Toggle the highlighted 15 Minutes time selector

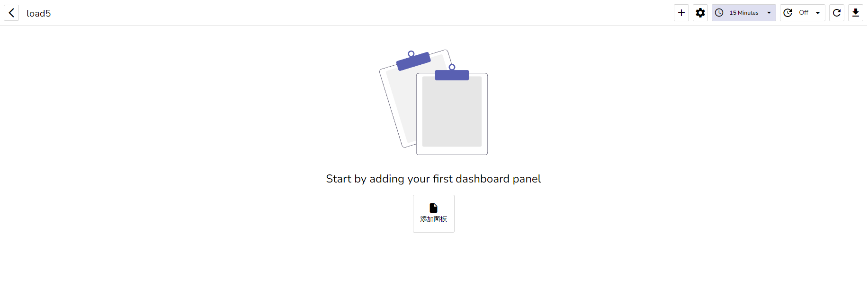point(743,13)
